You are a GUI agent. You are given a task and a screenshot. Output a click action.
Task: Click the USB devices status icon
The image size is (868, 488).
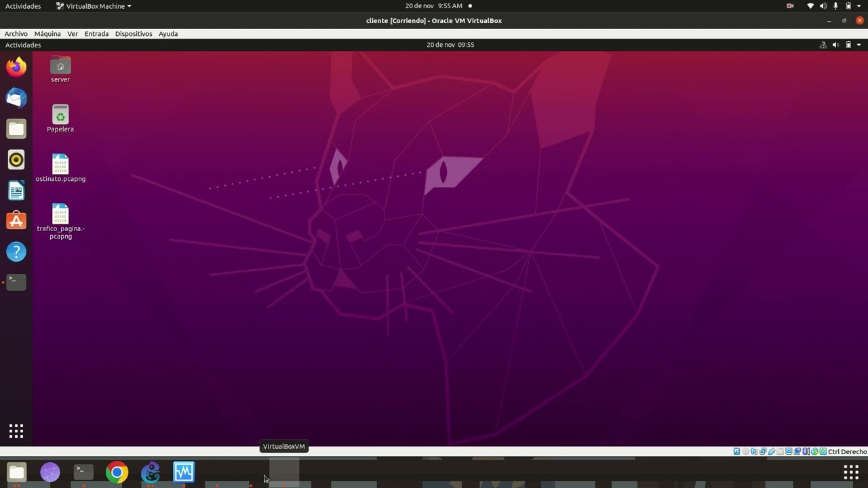pyautogui.click(x=772, y=451)
